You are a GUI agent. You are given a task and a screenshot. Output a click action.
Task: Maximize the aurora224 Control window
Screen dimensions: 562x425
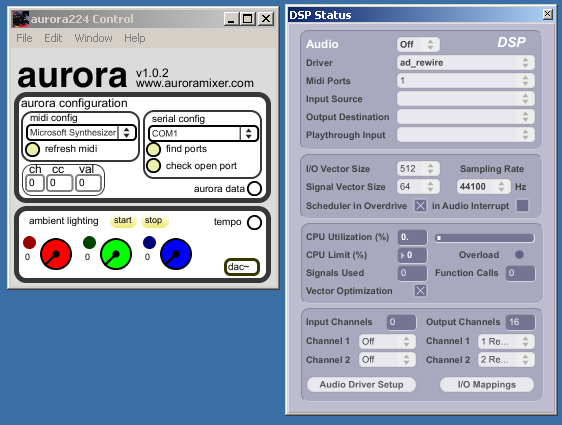247,19
